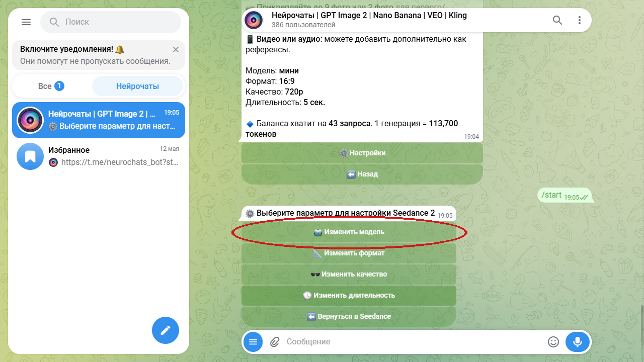Click the microphone voice message button
The image size is (644, 362).
point(578,342)
